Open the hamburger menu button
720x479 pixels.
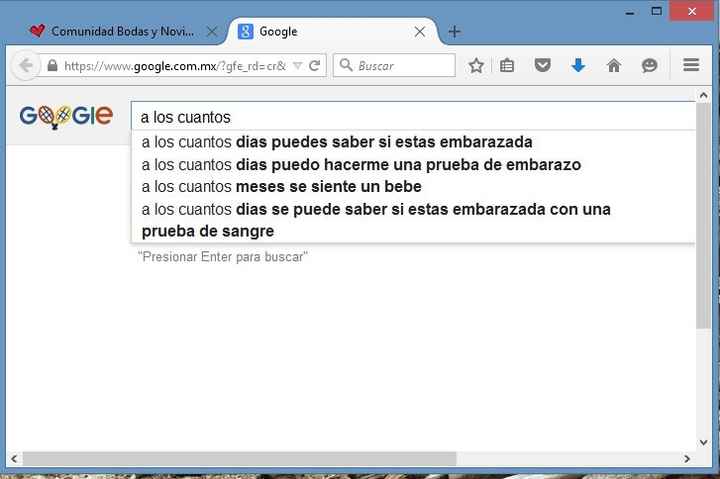pyautogui.click(x=691, y=65)
